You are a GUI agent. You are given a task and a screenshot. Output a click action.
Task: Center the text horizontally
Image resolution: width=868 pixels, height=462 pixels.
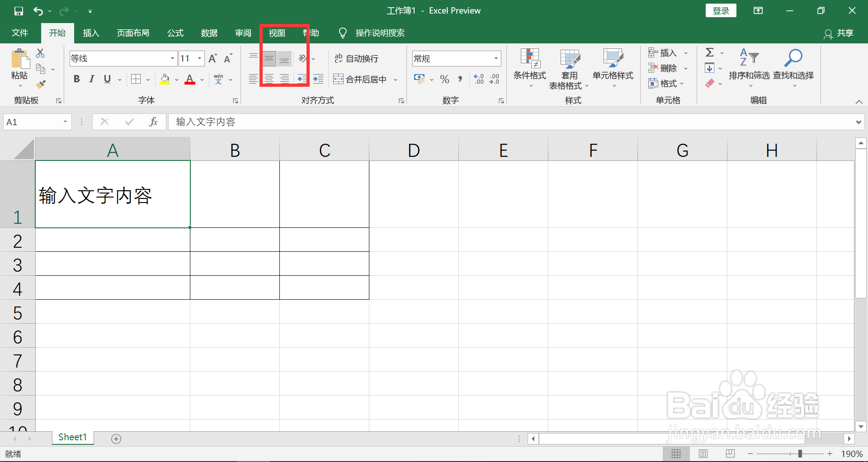[269, 79]
